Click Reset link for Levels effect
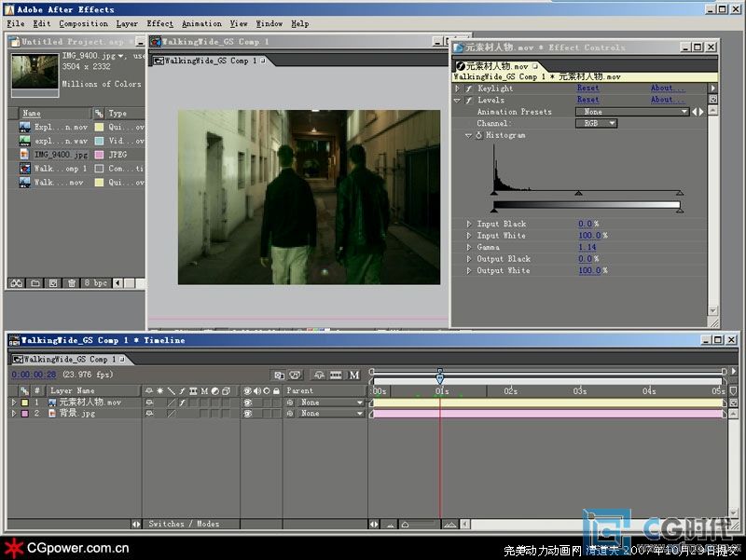Image resolution: width=746 pixels, height=560 pixels. point(588,101)
